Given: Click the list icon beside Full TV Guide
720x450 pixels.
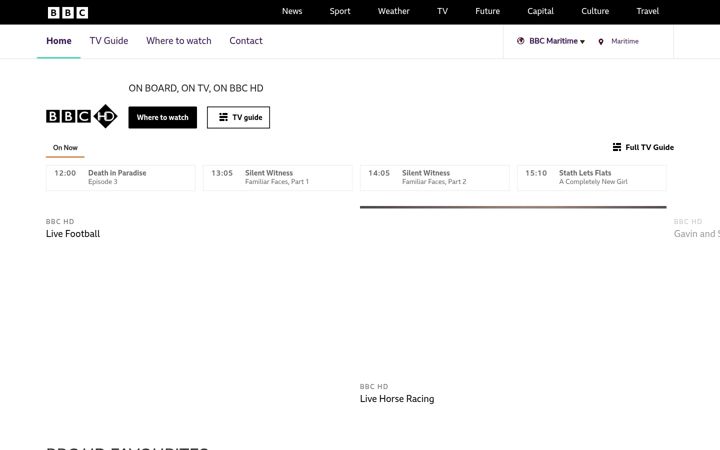Looking at the screenshot, I should coord(617,147).
